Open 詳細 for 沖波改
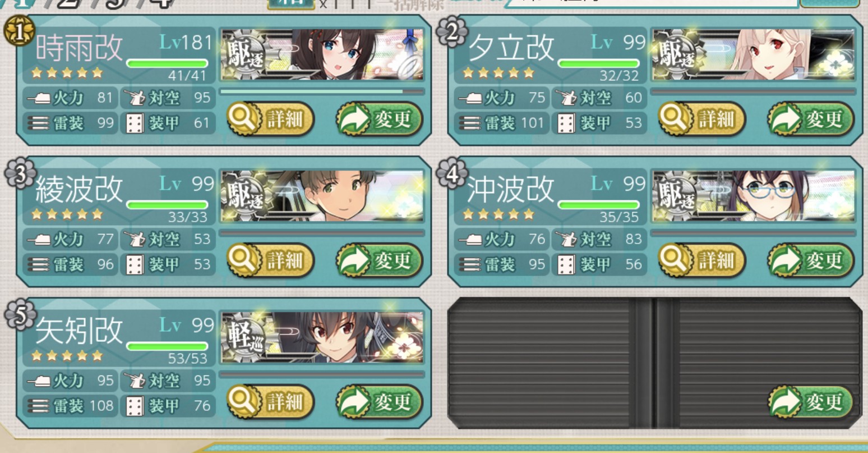Screen dimensions: 868x453 (x=701, y=261)
